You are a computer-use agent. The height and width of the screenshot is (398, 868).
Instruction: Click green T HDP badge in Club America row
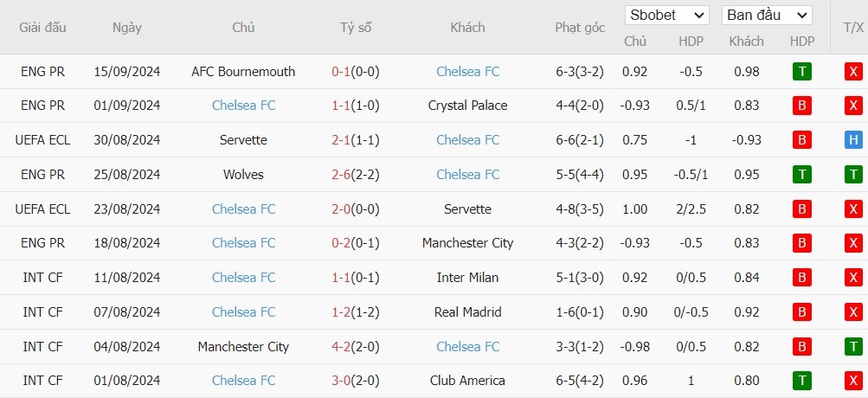[x=801, y=381]
